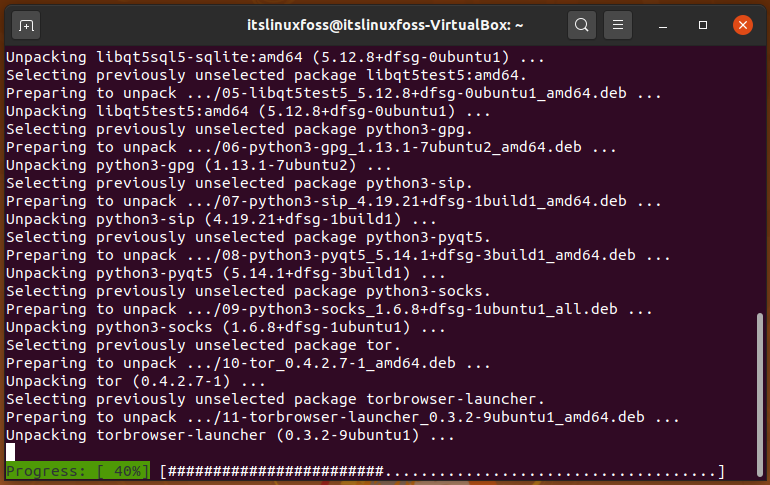Open a new terminal tab
770x485 pixels.
tap(26, 25)
